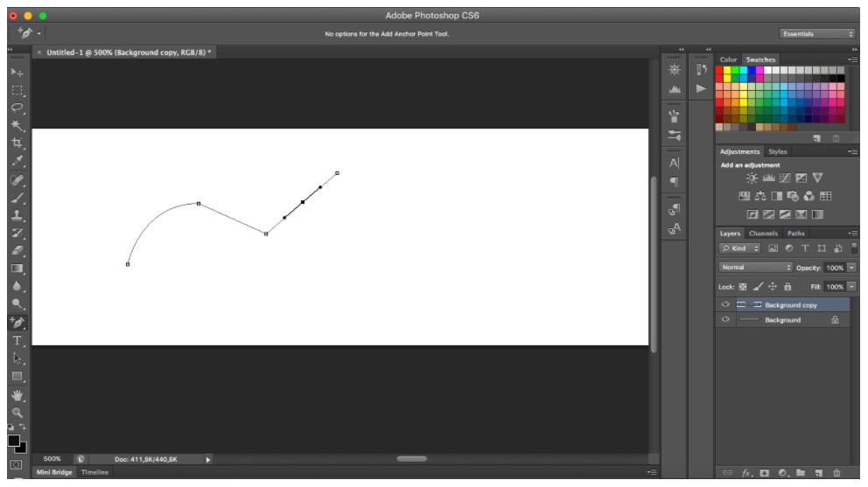
Task: Select the Crop tool
Action: (17, 143)
